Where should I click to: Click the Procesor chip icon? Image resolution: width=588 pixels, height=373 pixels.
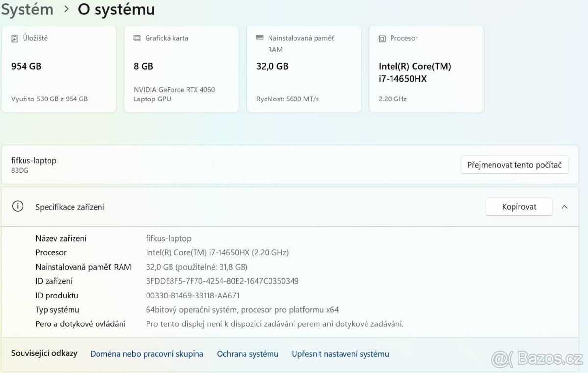point(382,38)
